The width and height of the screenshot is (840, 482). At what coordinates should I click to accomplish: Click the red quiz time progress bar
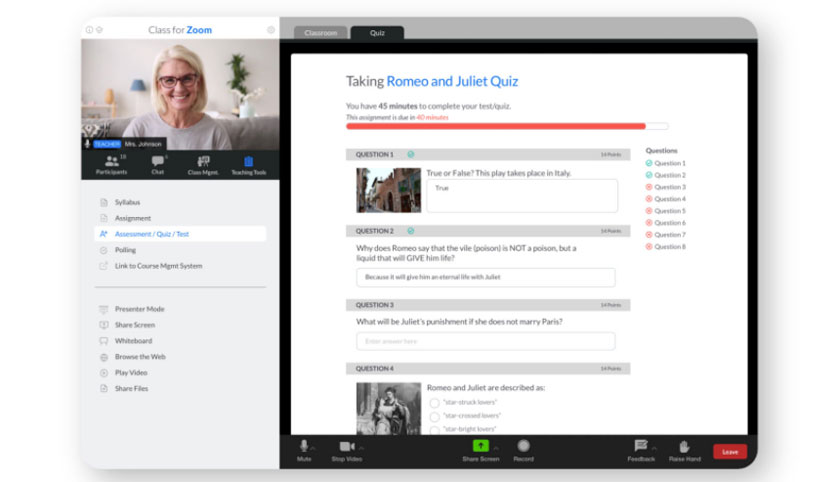coord(496,126)
